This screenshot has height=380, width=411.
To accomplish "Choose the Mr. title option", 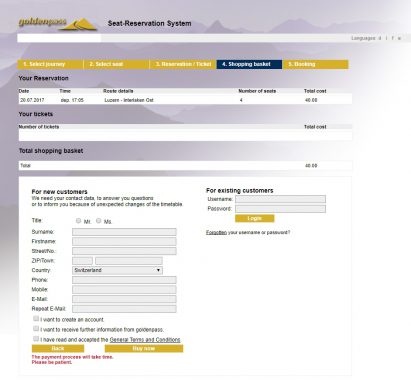I will [x=78, y=221].
